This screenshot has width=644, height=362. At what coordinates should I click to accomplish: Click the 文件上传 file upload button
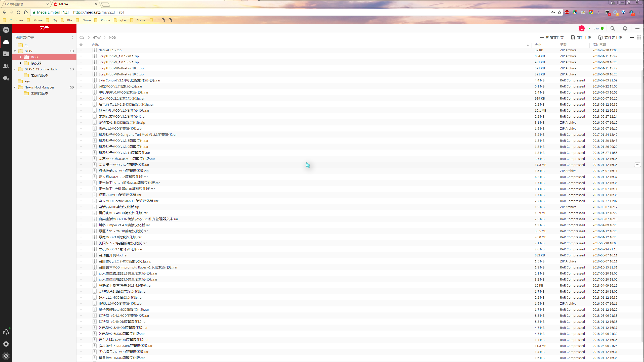point(581,37)
